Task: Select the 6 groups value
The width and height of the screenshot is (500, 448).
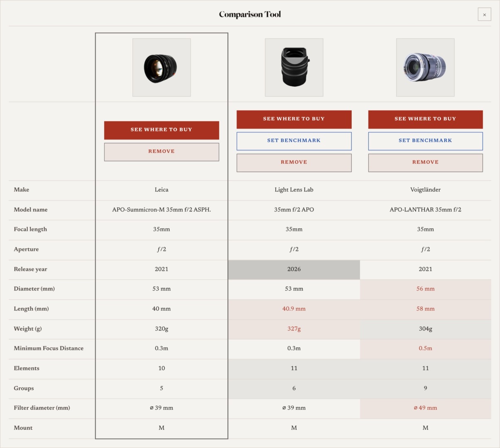Action: pyautogui.click(x=294, y=388)
